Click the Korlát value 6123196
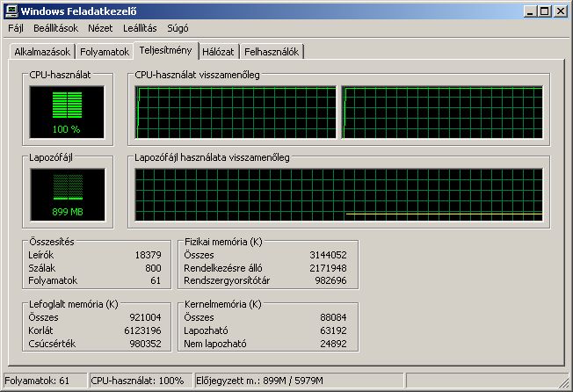 pos(142,330)
